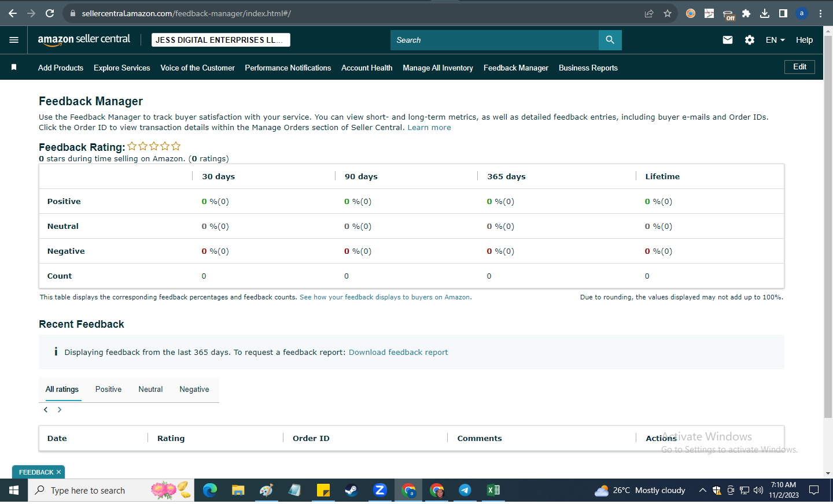Open the hamburger navigation menu

click(14, 40)
